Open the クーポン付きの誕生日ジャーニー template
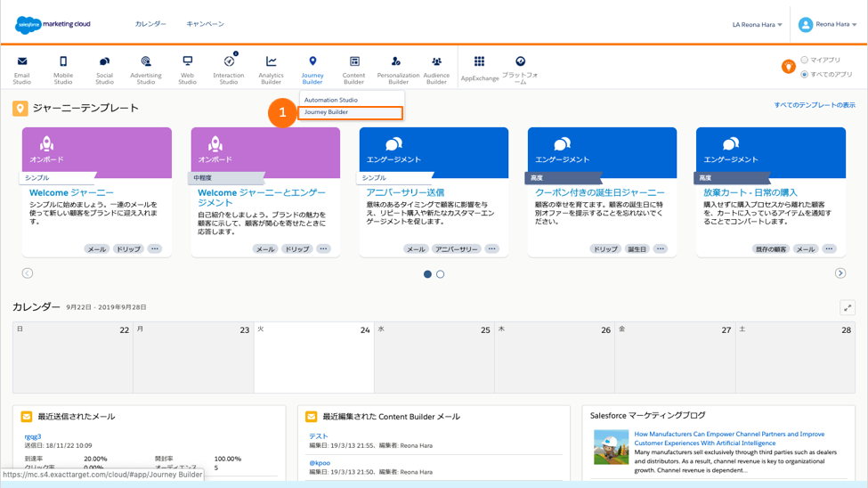The image size is (868, 488). pyautogui.click(x=599, y=192)
